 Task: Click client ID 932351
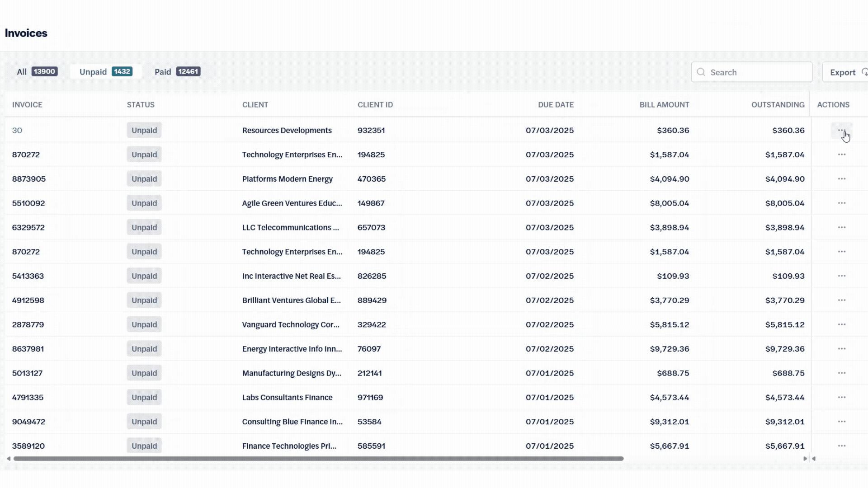pos(371,130)
